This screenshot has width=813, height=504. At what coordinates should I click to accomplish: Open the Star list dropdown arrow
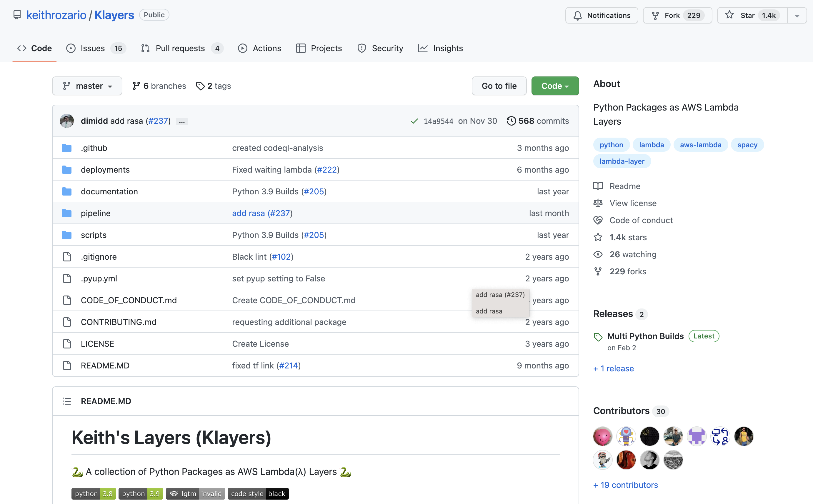pos(797,15)
